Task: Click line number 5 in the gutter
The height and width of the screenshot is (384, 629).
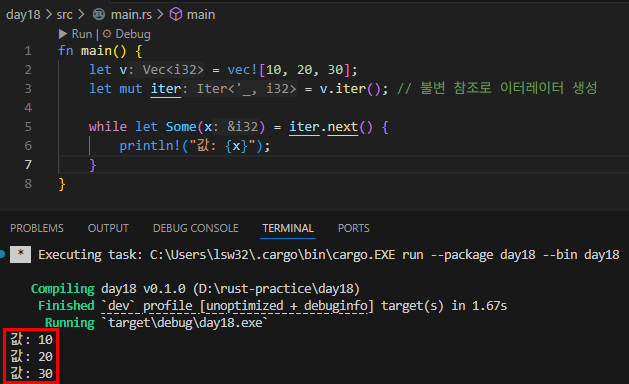Action: click(28, 127)
